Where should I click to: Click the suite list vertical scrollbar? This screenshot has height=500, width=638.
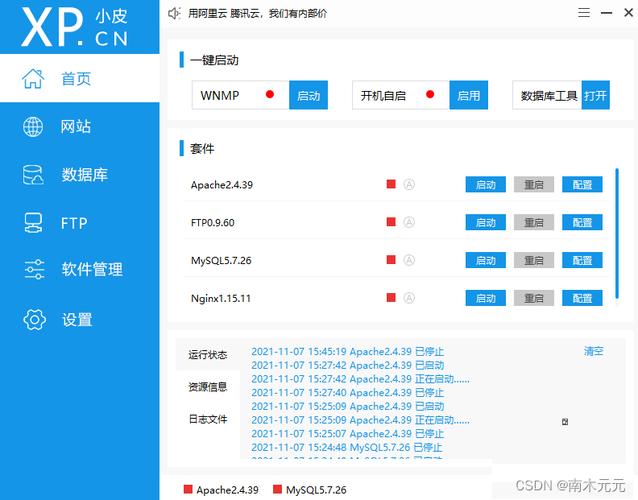[x=617, y=234]
